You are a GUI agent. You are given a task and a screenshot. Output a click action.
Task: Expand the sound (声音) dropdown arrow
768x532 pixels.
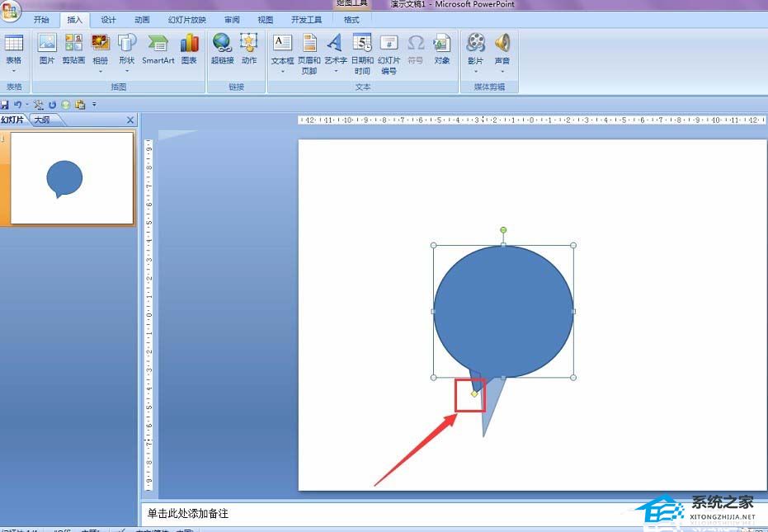pos(502,72)
